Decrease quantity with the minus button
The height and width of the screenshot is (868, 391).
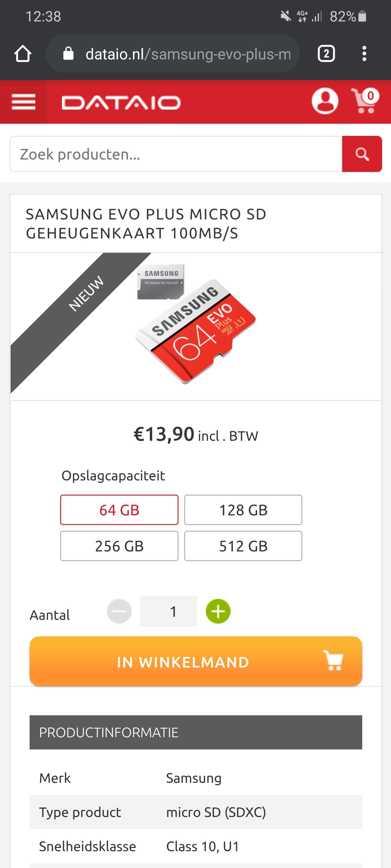pos(119,611)
